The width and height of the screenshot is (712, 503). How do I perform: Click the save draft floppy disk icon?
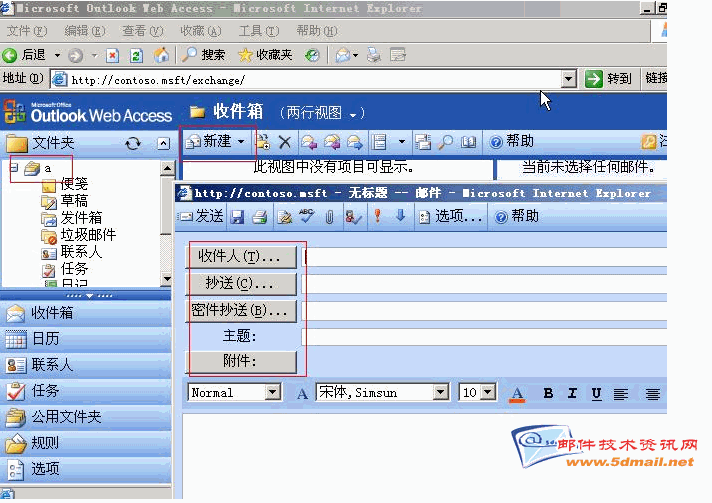click(x=237, y=216)
